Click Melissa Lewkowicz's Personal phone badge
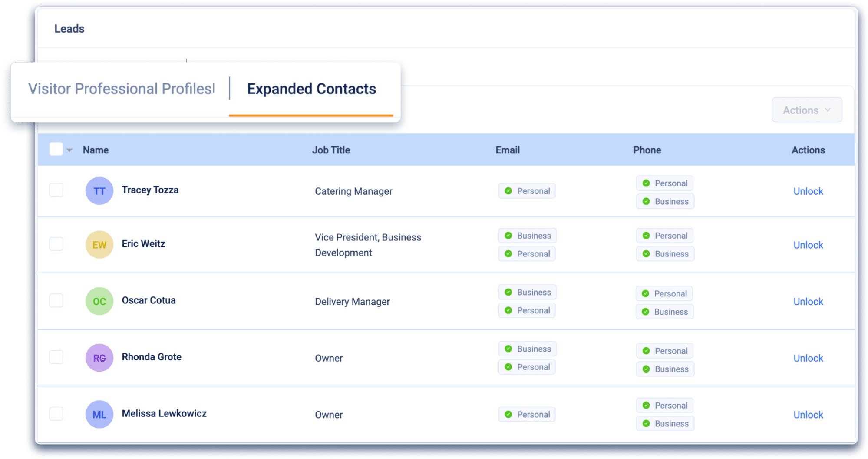Screen dimensions: 868x459 pyautogui.click(x=665, y=406)
